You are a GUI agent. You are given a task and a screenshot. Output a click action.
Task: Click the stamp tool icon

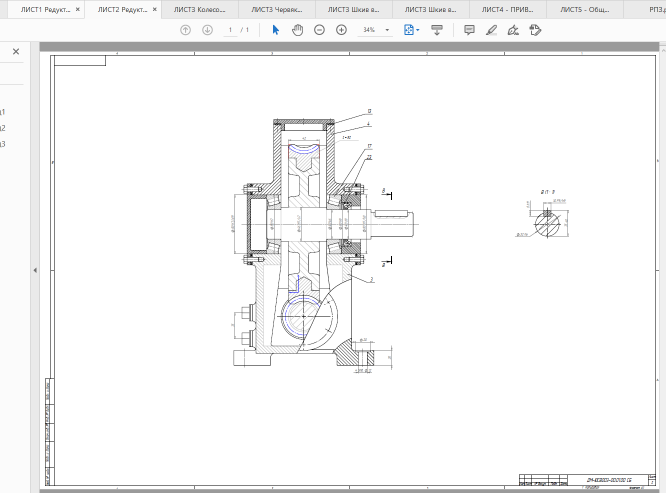(535, 30)
